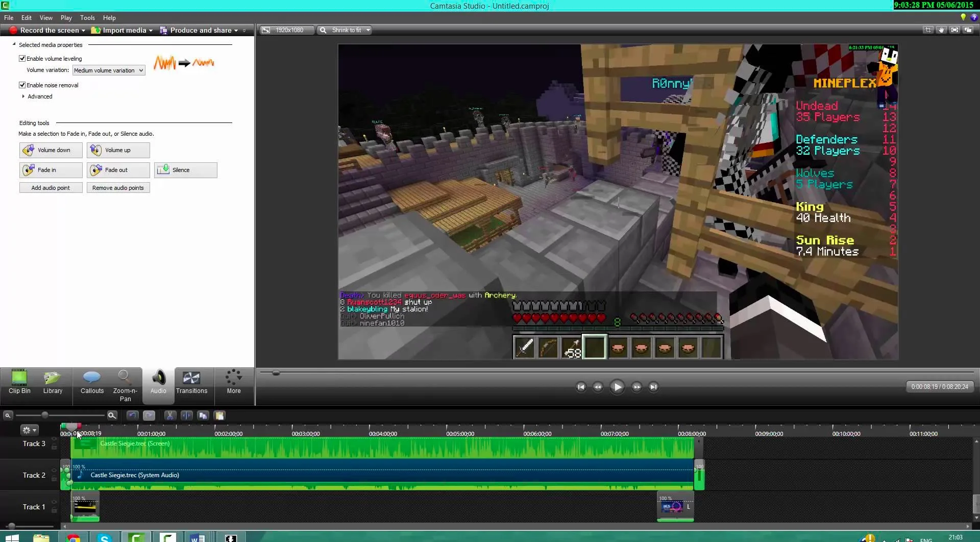Click the zoom-in magnifier above the timeline
980x542 pixels.
click(x=112, y=415)
